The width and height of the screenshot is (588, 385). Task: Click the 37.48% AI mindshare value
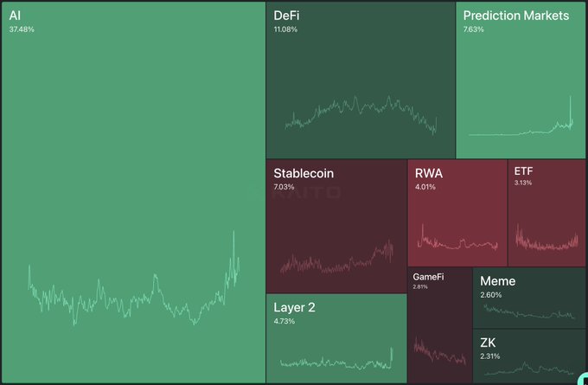(22, 29)
